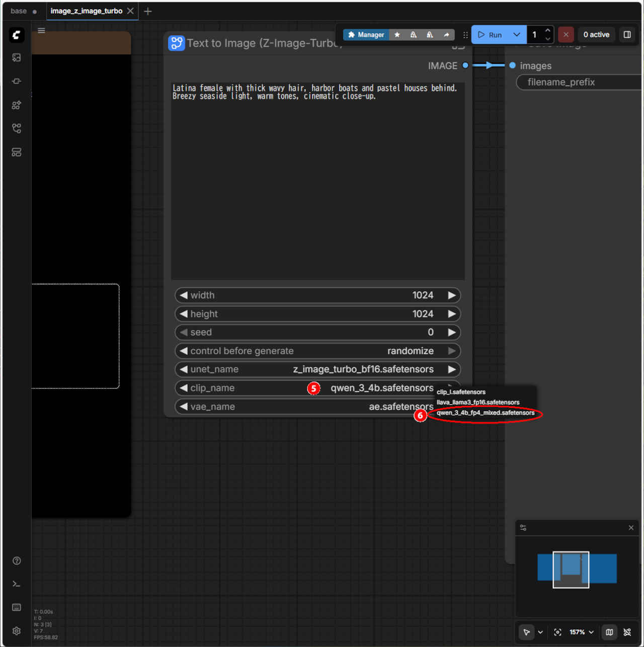The width and height of the screenshot is (644, 647).
Task: Open the 157% zoom level dropdown
Action: coord(582,632)
